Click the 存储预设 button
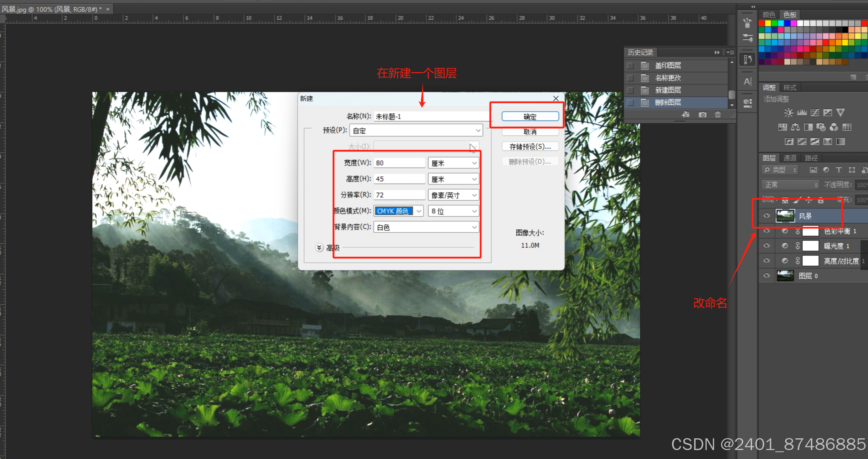 coord(530,146)
